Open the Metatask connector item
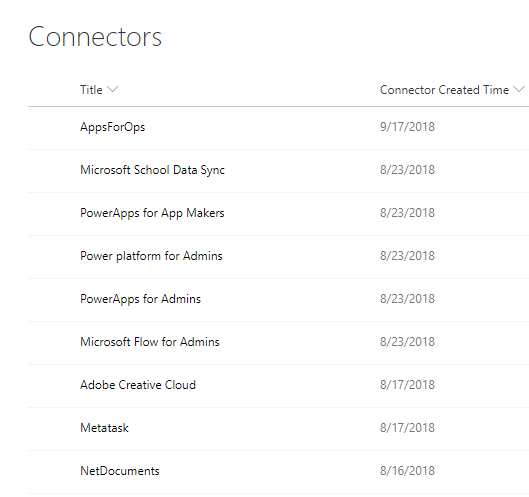Screen dimensions: 529x497 click(x=104, y=428)
